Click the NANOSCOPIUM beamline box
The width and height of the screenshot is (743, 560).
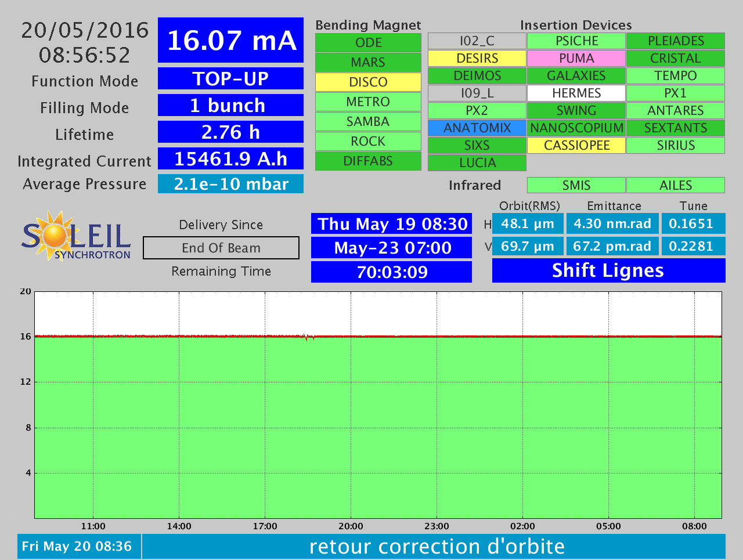click(x=576, y=128)
